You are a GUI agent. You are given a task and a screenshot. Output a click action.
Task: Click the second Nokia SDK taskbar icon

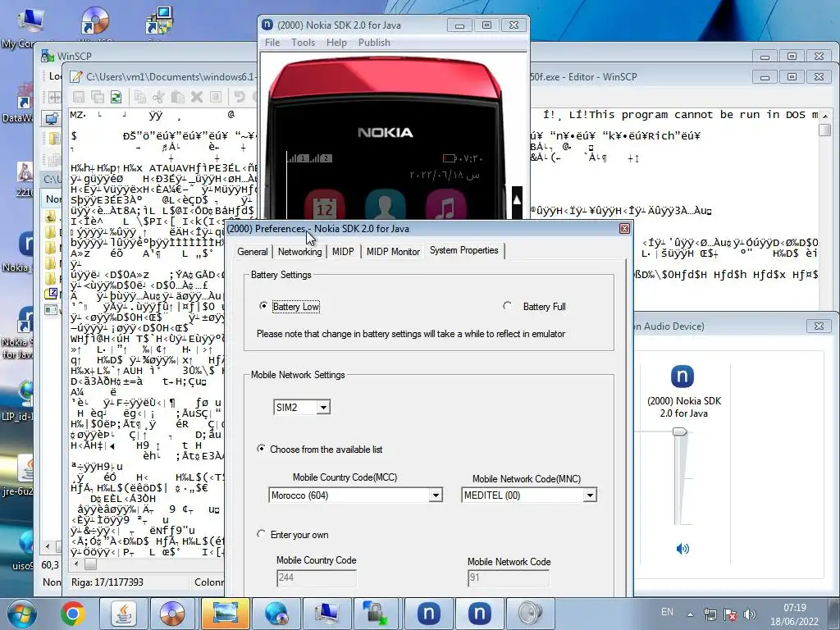coord(479,614)
